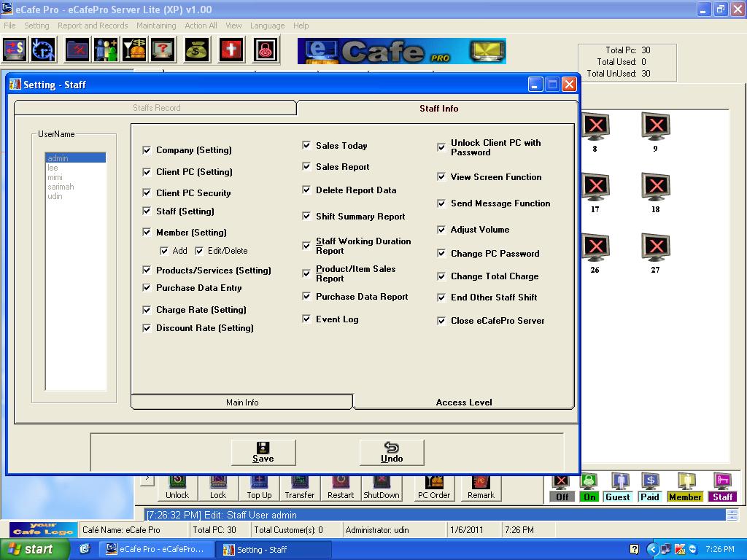Select PC 26 monitor icon

595,248
